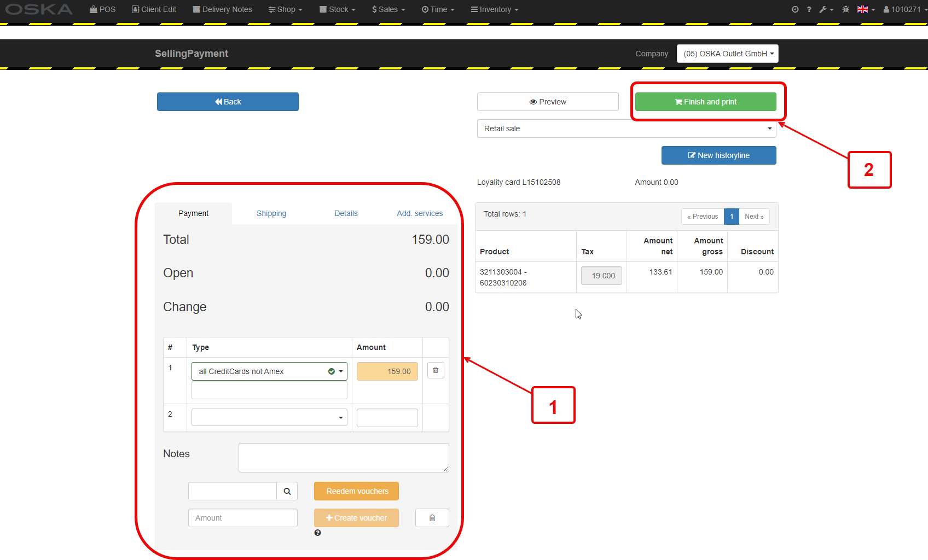Click the Total value 159.00
Viewport: 928px width, 560px height.
[430, 240]
